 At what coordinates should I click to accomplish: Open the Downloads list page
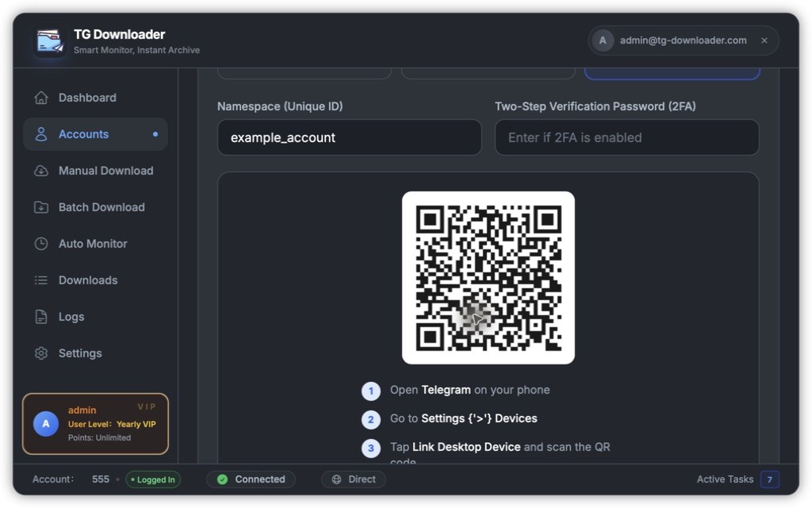95,280
